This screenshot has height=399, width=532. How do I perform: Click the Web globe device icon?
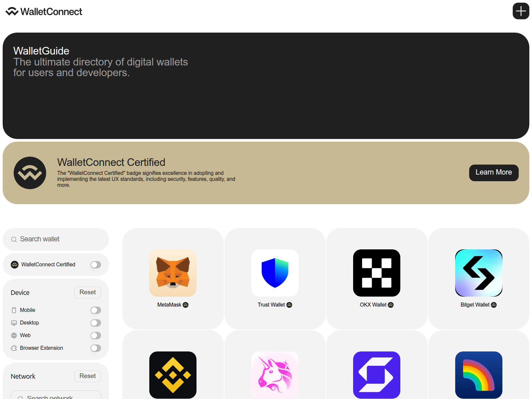pos(14,335)
